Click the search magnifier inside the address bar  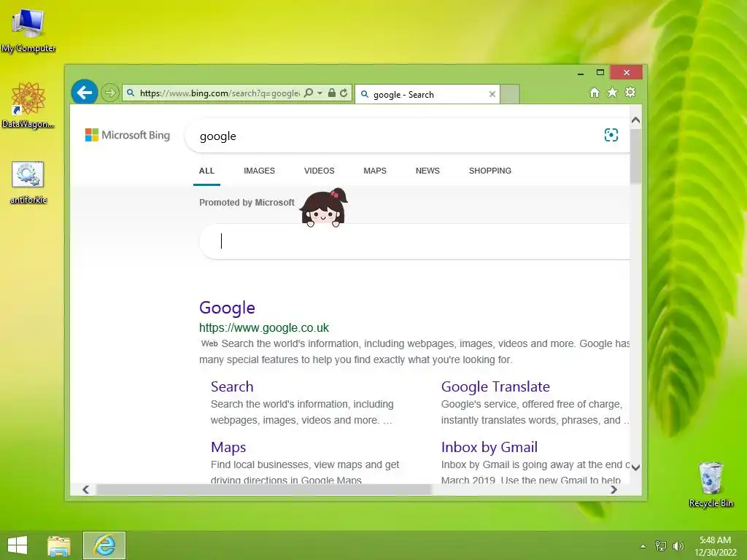[x=309, y=93]
